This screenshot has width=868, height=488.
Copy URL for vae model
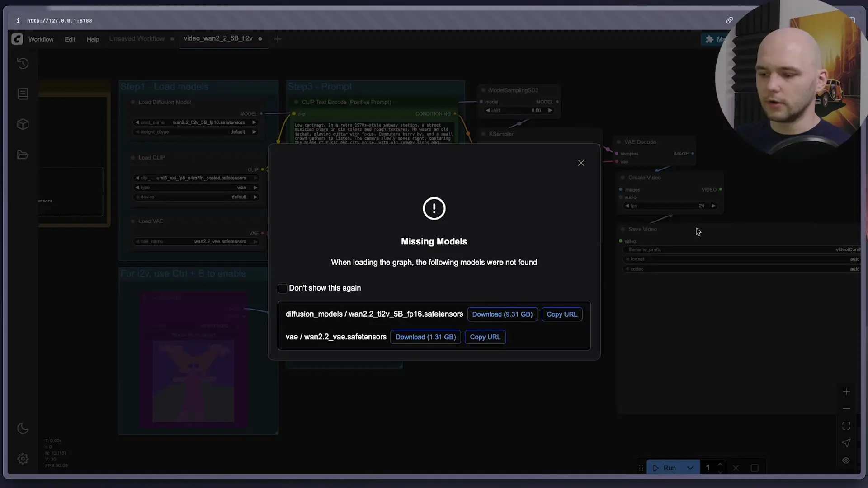click(485, 337)
